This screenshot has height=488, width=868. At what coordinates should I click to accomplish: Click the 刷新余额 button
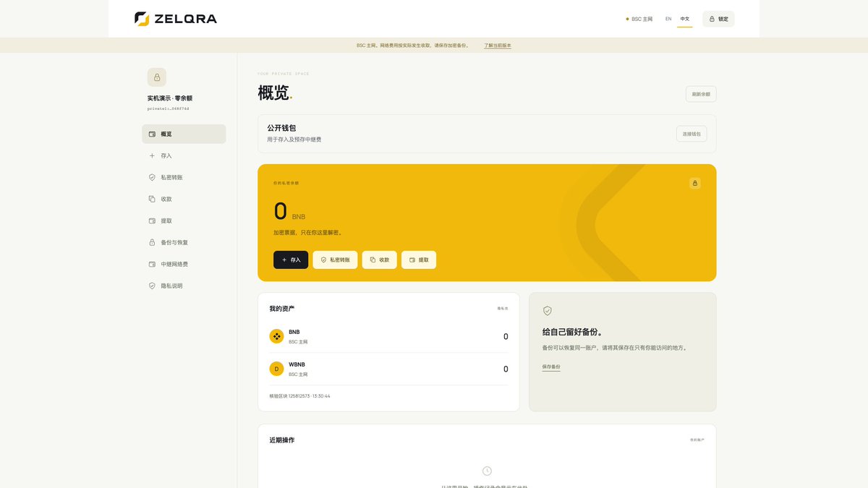[701, 94]
